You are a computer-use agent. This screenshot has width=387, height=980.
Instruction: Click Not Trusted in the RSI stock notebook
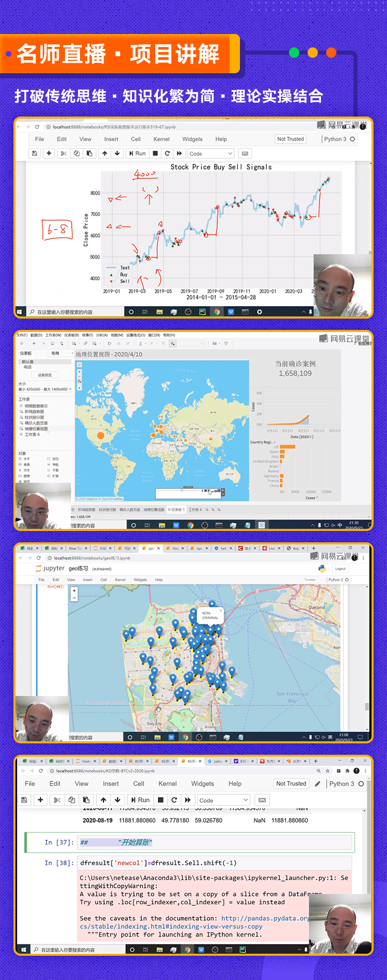pyautogui.click(x=291, y=139)
